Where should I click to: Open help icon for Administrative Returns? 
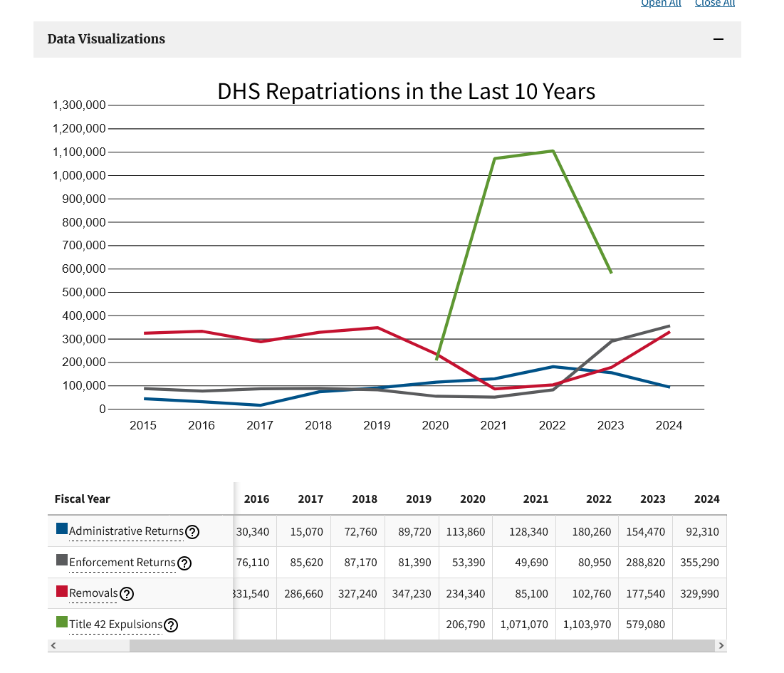(192, 532)
